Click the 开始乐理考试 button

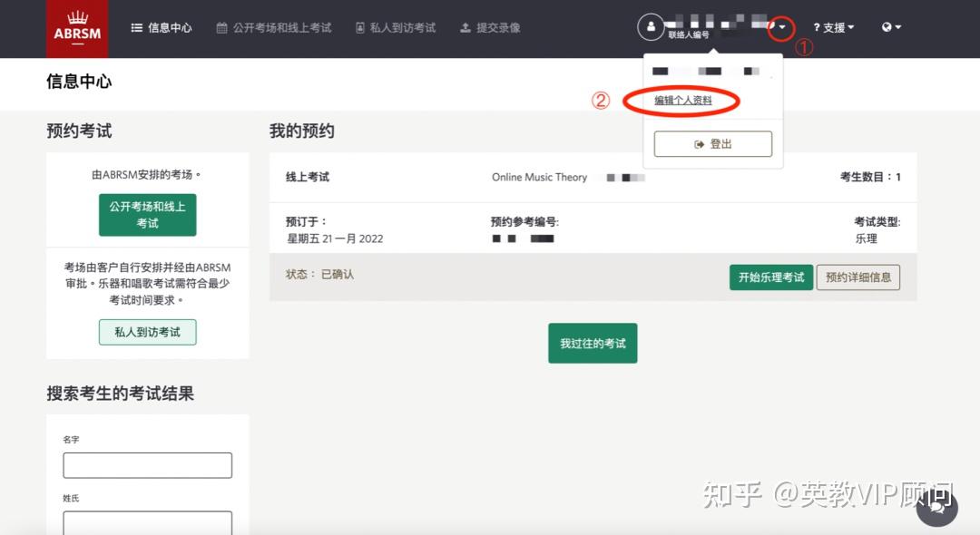coord(770,277)
